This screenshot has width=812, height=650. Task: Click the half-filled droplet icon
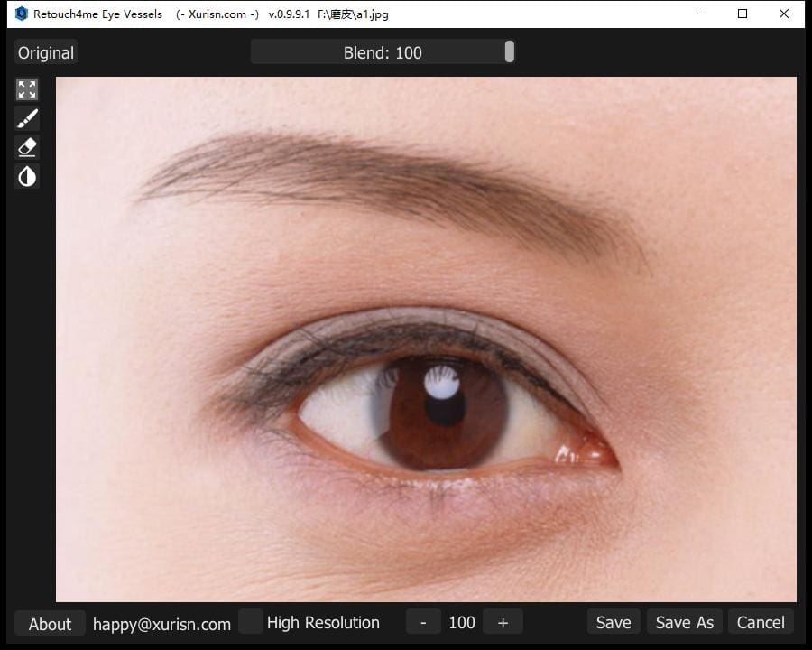point(27,176)
